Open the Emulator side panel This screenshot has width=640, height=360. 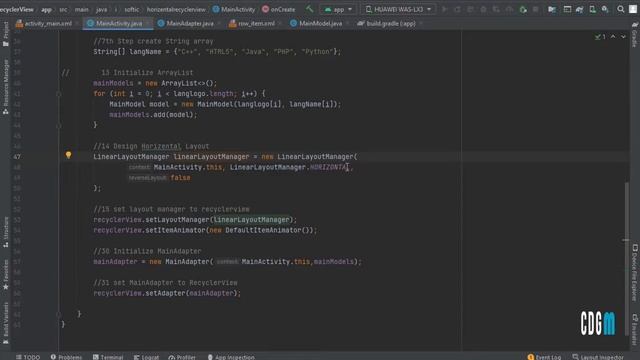pos(635,329)
